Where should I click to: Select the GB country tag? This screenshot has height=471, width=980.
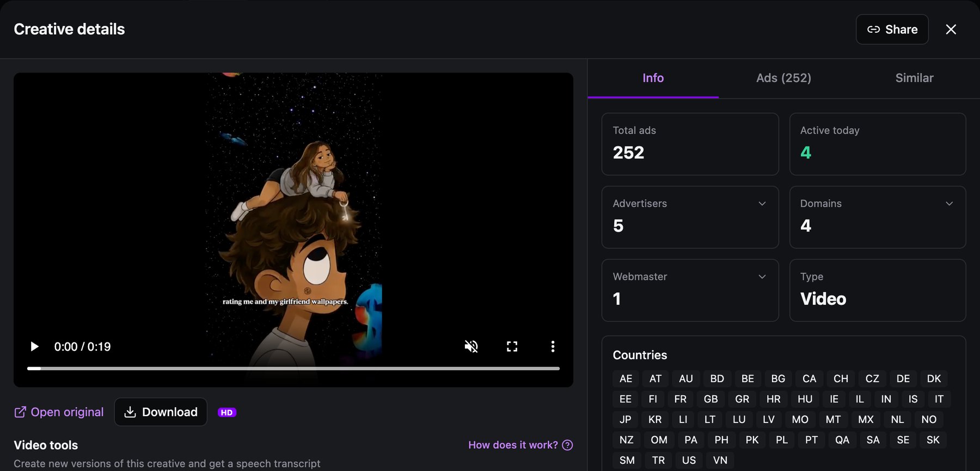[x=710, y=399]
